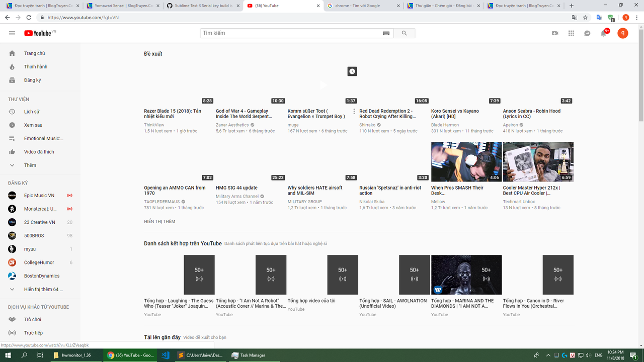This screenshot has width=644, height=362.
Task: Open the Techmart Unbox channel link
Action: (519, 202)
